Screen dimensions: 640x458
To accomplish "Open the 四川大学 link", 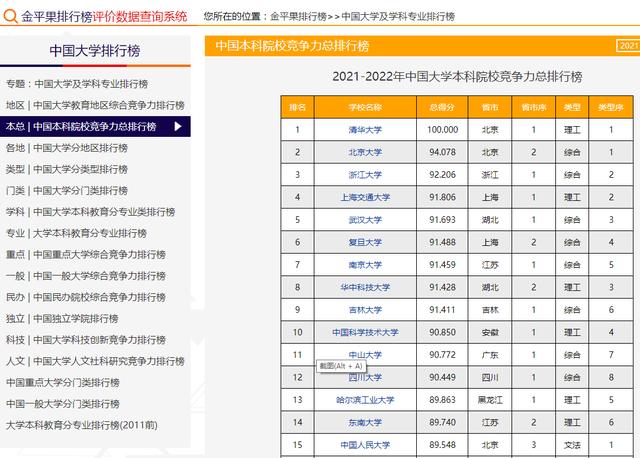I will click(x=365, y=377).
